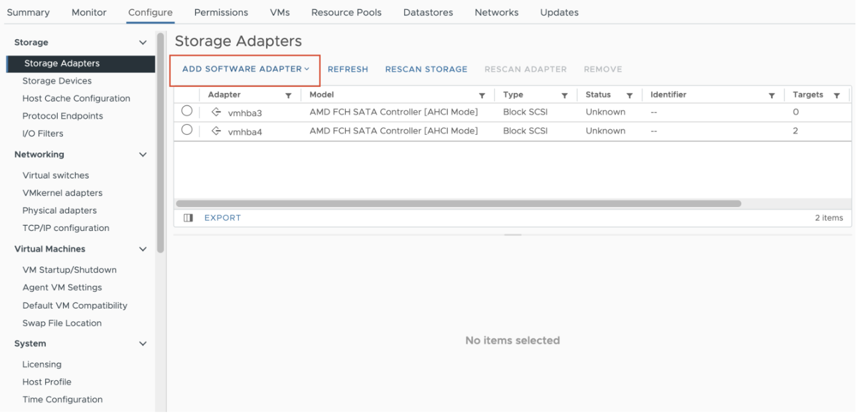Open the Datastores tab

point(428,12)
